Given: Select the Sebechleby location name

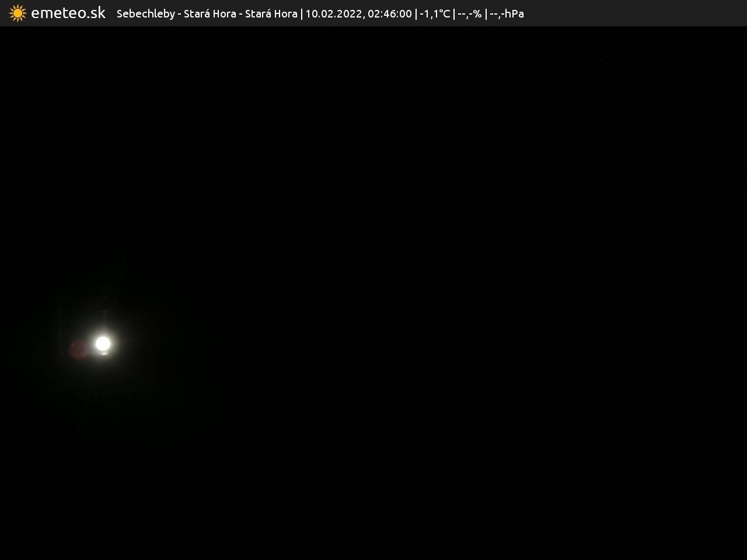Looking at the screenshot, I should 145,13.
